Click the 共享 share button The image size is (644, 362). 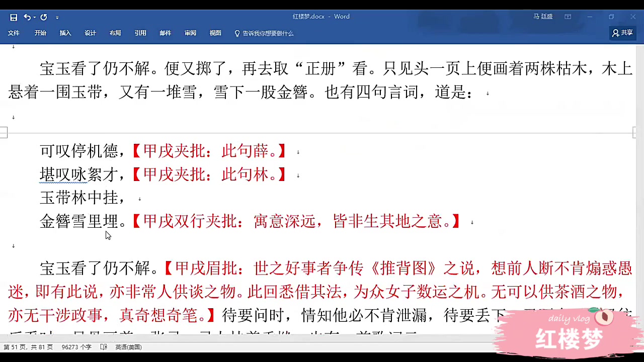click(x=622, y=33)
